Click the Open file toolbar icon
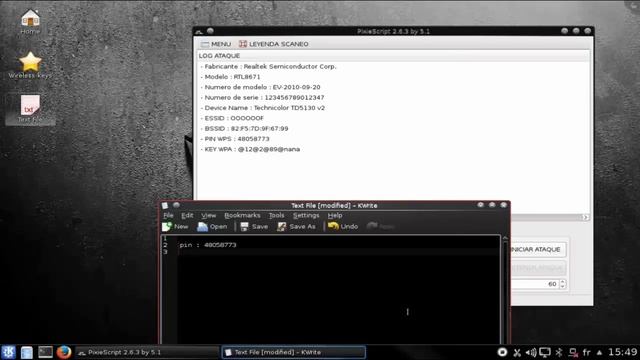The width and height of the screenshot is (640, 360). click(212, 227)
